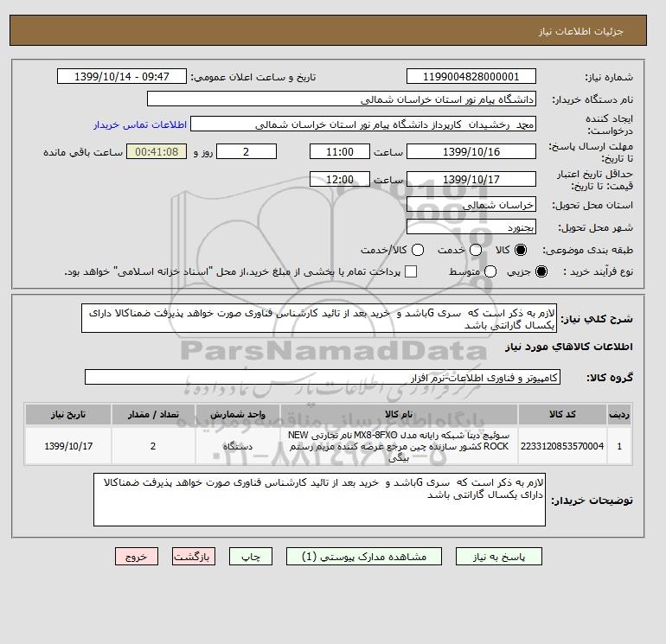Click the تعداد / مقدار column header
Viewport: 666px width, 644px height.
click(x=153, y=414)
